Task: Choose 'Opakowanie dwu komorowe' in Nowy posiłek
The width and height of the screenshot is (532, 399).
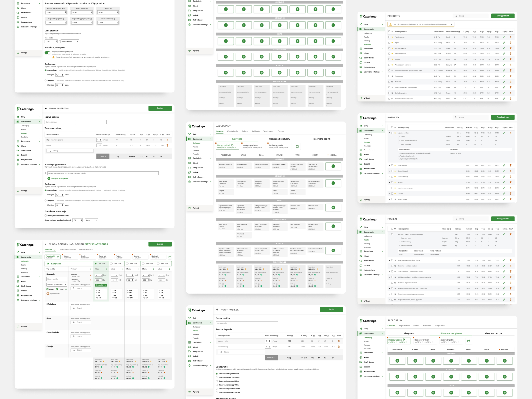Action: point(217,377)
